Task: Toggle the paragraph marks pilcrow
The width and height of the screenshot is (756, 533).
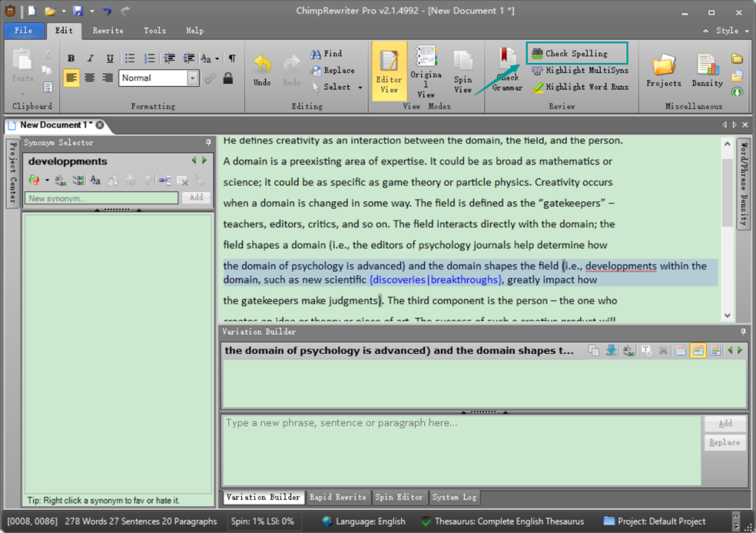Action: 232,58
